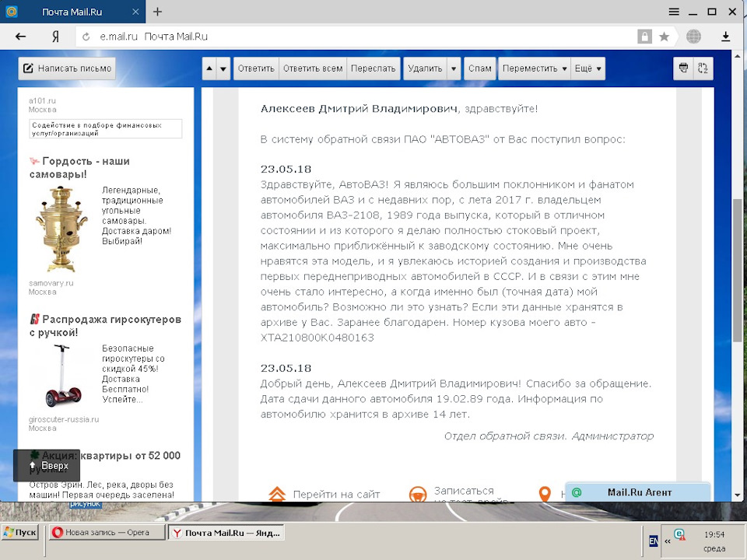Open the a101.ru ad link
The height and width of the screenshot is (560, 747).
point(42,100)
